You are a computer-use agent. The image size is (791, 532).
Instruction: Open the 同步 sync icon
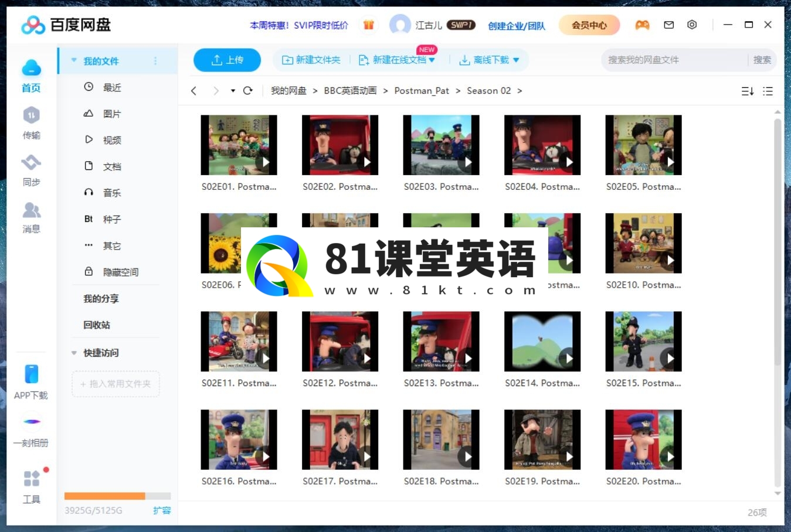pyautogui.click(x=31, y=162)
